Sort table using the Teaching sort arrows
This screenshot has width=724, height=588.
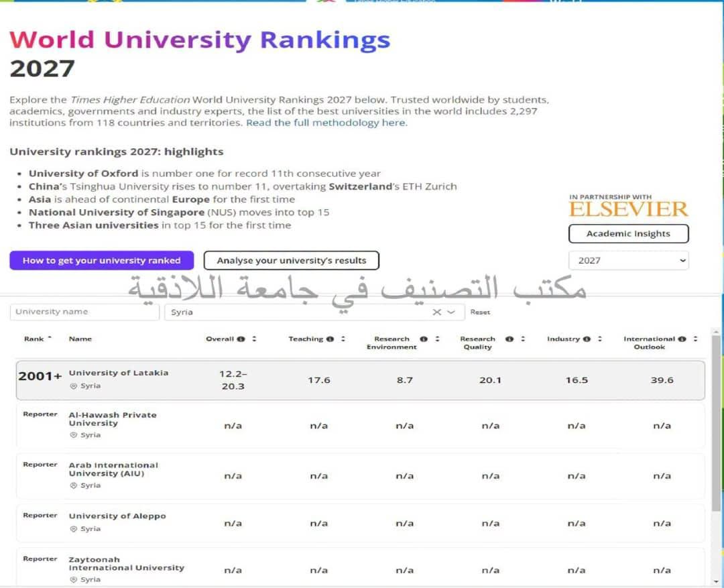pyautogui.click(x=343, y=339)
